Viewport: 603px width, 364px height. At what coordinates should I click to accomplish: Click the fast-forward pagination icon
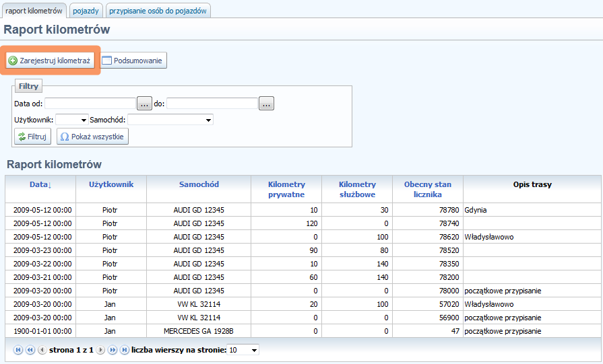[113, 350]
